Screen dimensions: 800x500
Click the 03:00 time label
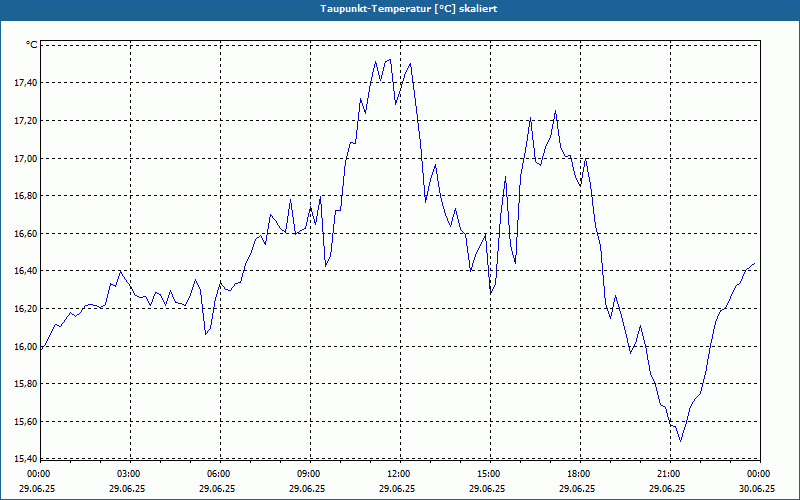click(x=129, y=474)
